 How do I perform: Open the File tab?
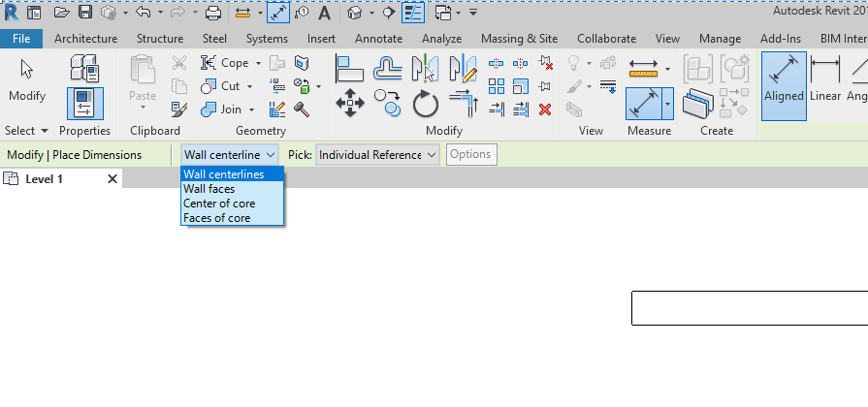pos(21,38)
